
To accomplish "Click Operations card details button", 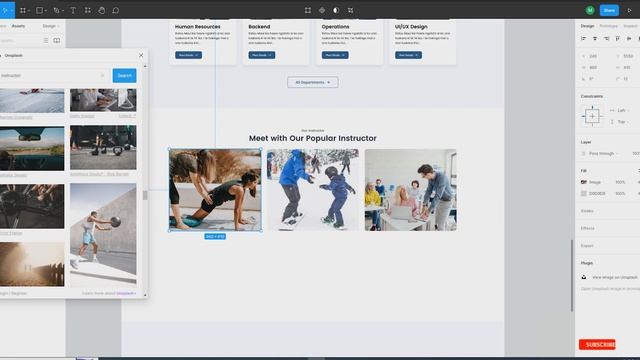I will coord(335,55).
